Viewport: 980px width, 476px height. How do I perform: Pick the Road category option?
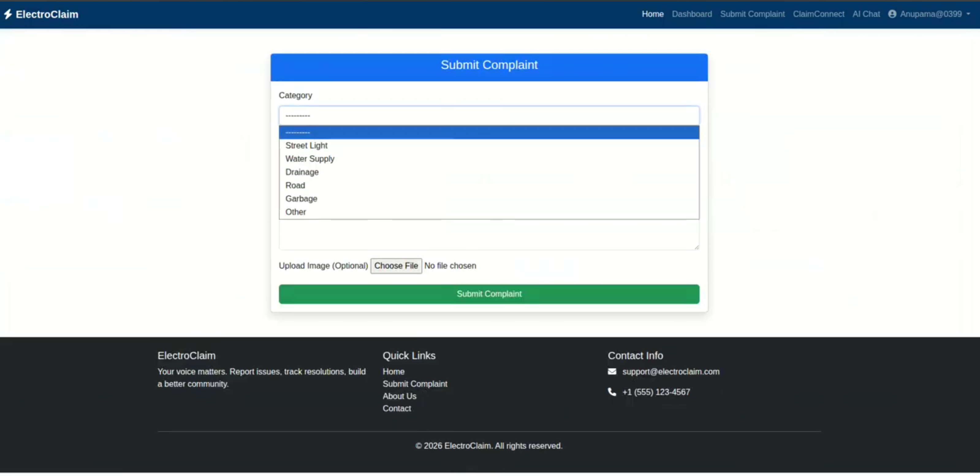click(489, 186)
